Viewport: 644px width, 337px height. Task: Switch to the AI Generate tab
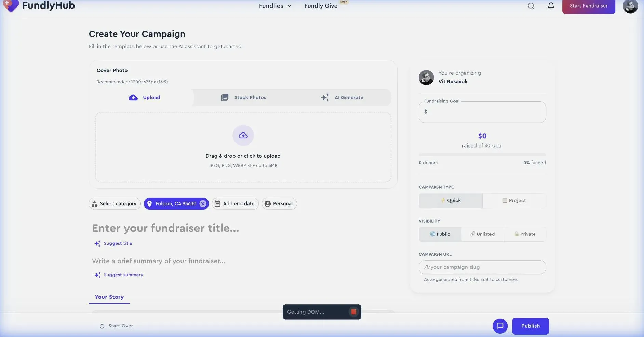click(x=342, y=97)
